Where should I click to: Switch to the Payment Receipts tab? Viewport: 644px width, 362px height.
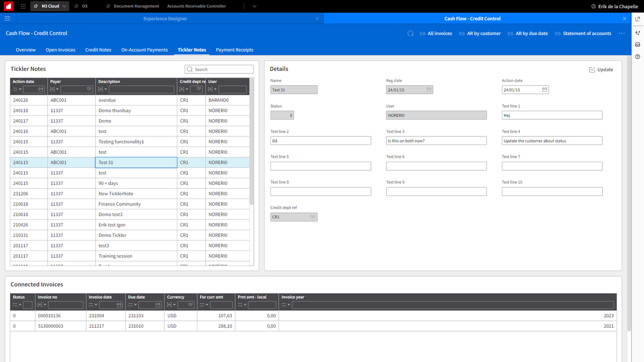coord(234,50)
